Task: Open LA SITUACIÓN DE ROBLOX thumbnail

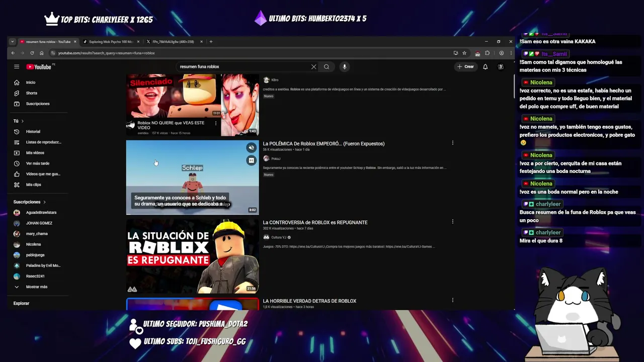Action: 192,256
